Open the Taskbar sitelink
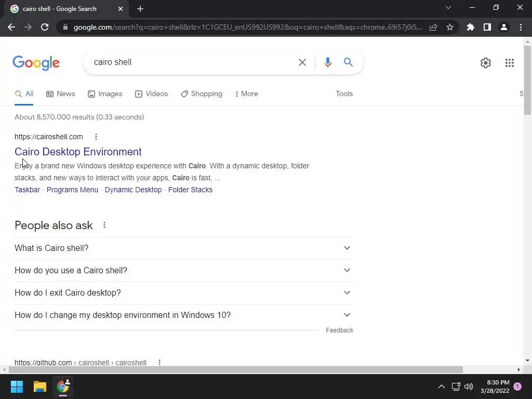 tap(27, 190)
